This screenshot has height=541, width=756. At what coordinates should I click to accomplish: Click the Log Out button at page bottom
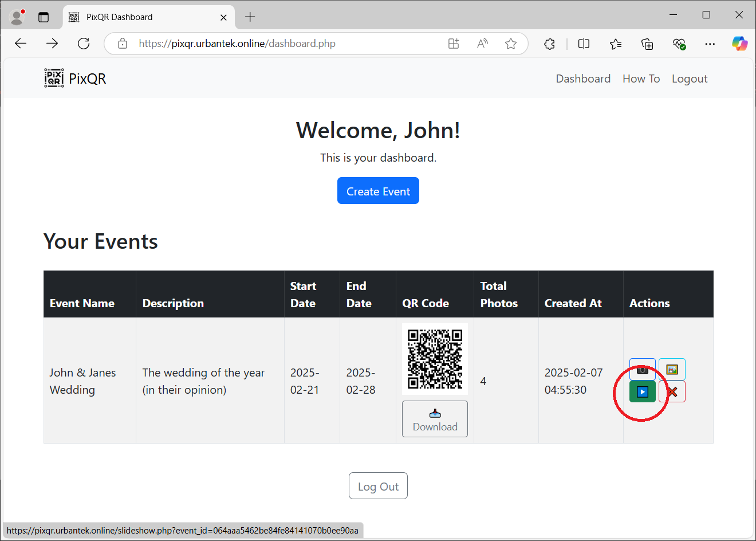(378, 486)
